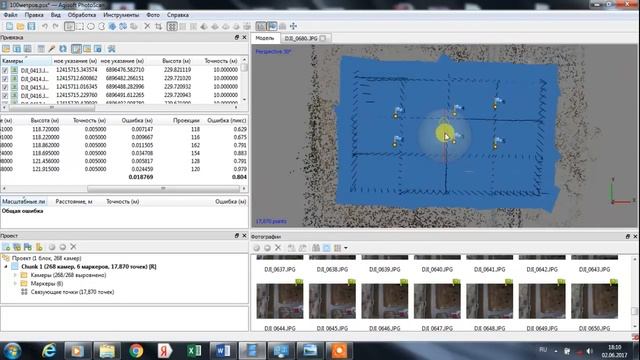Select the DJI_0650.JPG photo thumbnail

click(x=594, y=301)
